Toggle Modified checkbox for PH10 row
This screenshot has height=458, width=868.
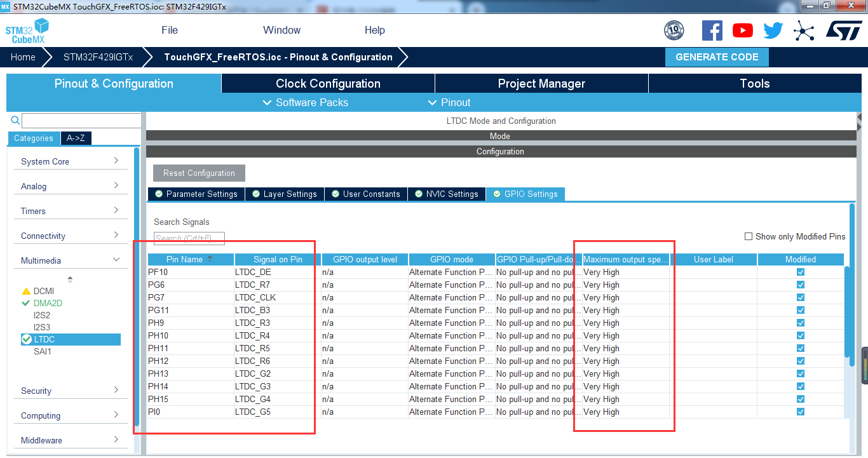click(x=801, y=335)
